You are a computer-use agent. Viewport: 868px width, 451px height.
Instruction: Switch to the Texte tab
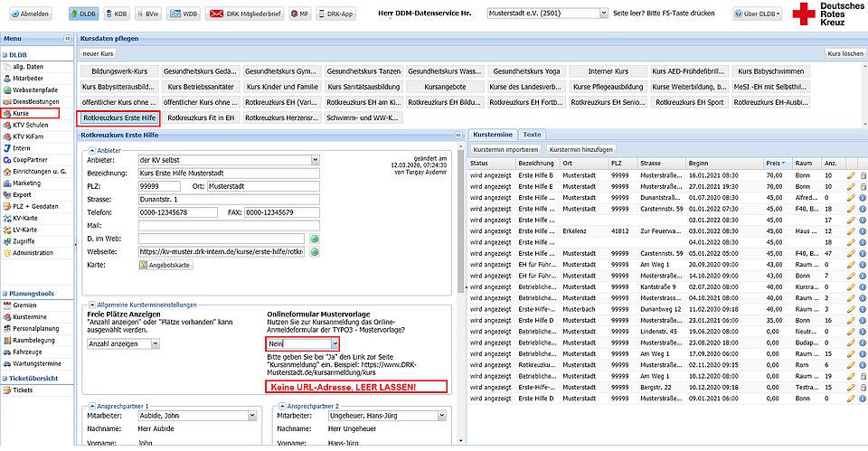(x=533, y=134)
